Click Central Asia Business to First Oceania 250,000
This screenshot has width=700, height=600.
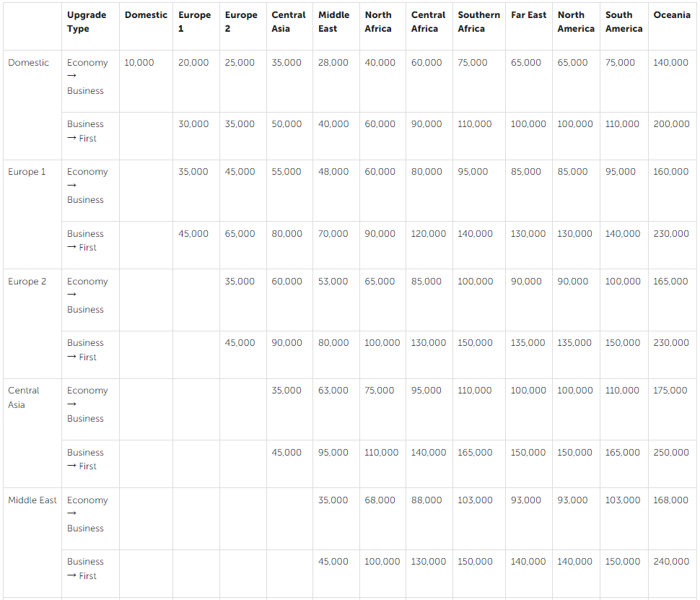click(x=670, y=453)
